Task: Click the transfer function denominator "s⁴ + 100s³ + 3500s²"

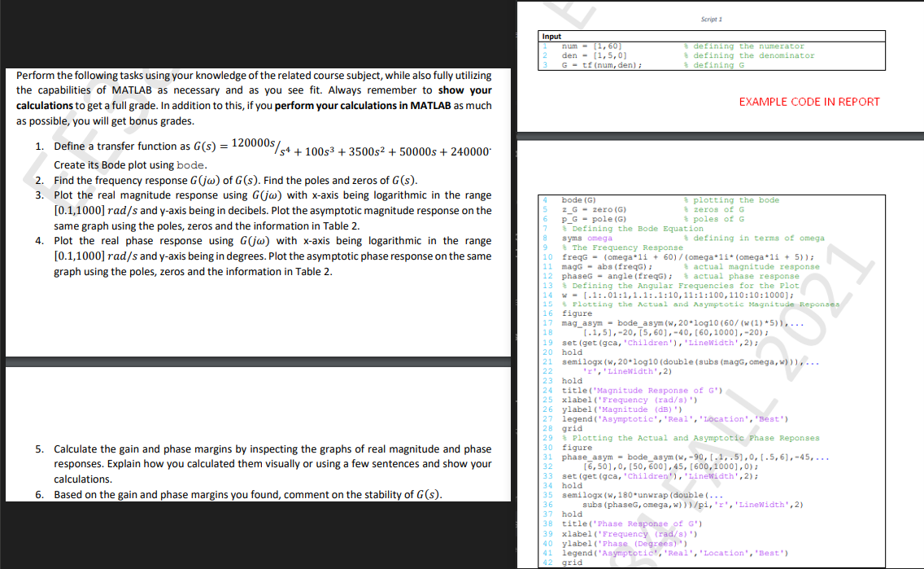Action: [x=332, y=151]
